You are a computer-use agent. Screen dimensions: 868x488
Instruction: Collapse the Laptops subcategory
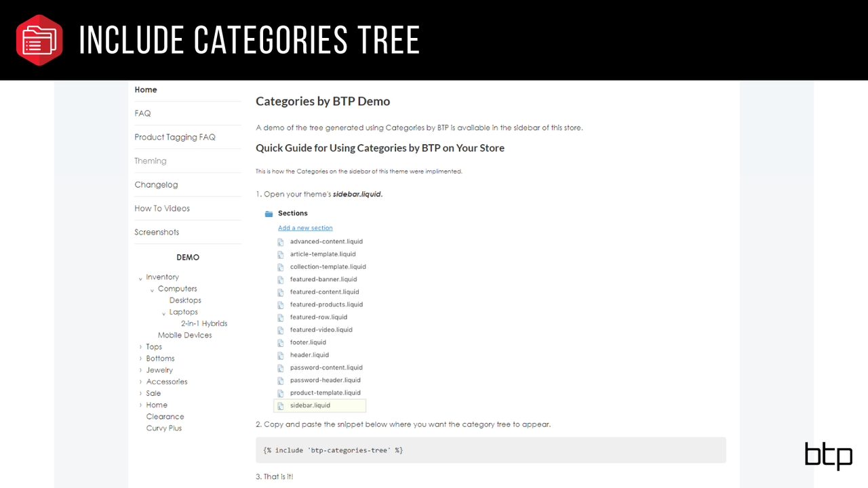pyautogui.click(x=163, y=312)
